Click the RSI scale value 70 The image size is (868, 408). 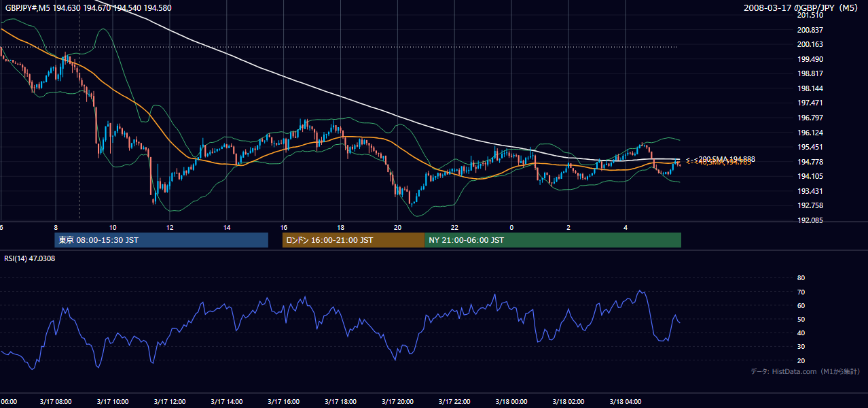(801, 292)
